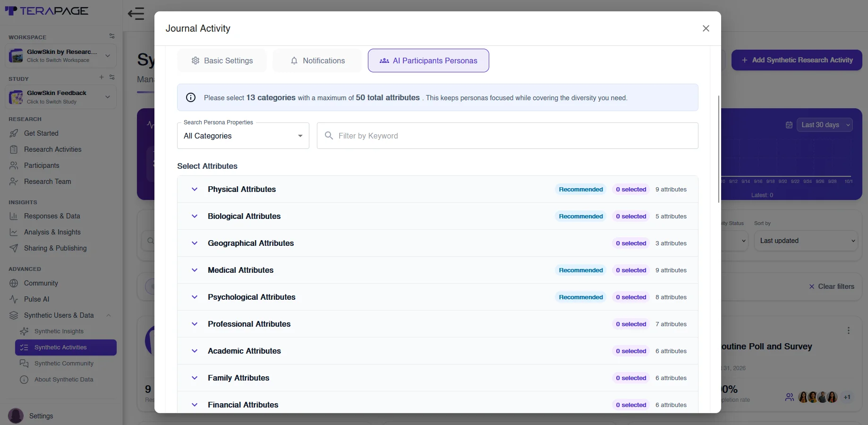Expand the Academic Attributes category

[x=438, y=351]
